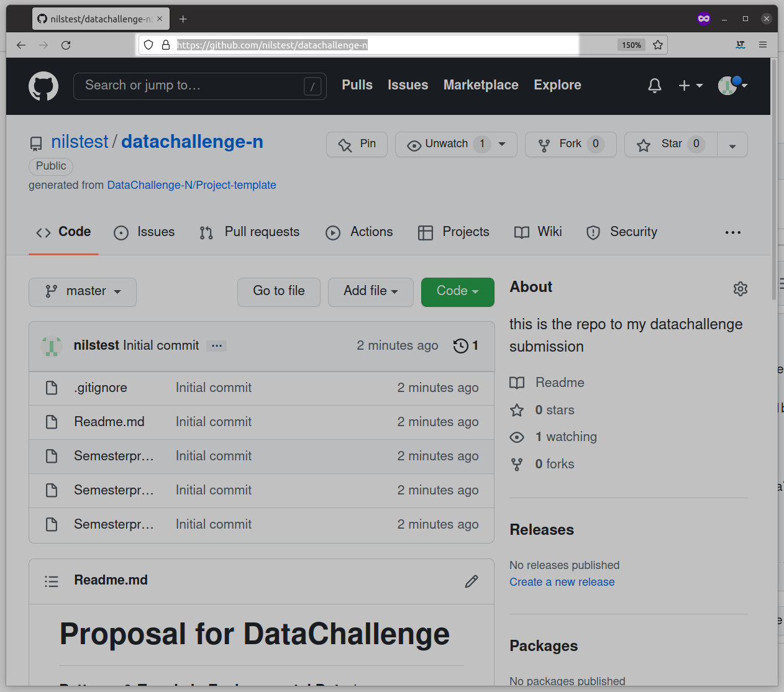This screenshot has height=692, width=784.
Task: Expand the green Code dropdown
Action: click(x=457, y=291)
